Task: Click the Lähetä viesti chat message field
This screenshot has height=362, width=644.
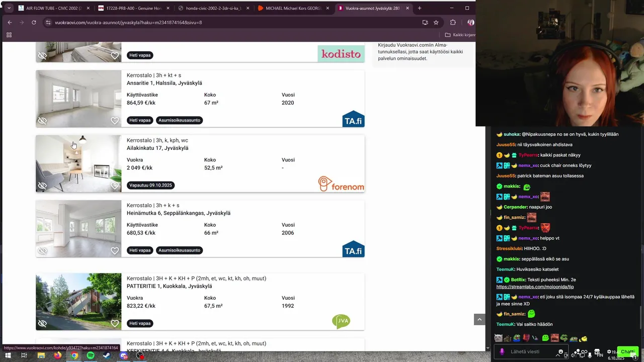Action: click(x=532, y=352)
